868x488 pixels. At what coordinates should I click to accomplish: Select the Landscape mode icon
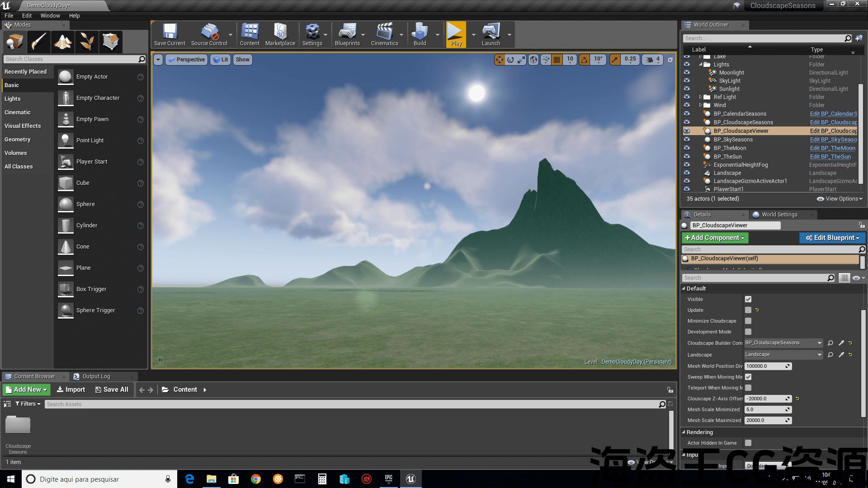click(63, 42)
